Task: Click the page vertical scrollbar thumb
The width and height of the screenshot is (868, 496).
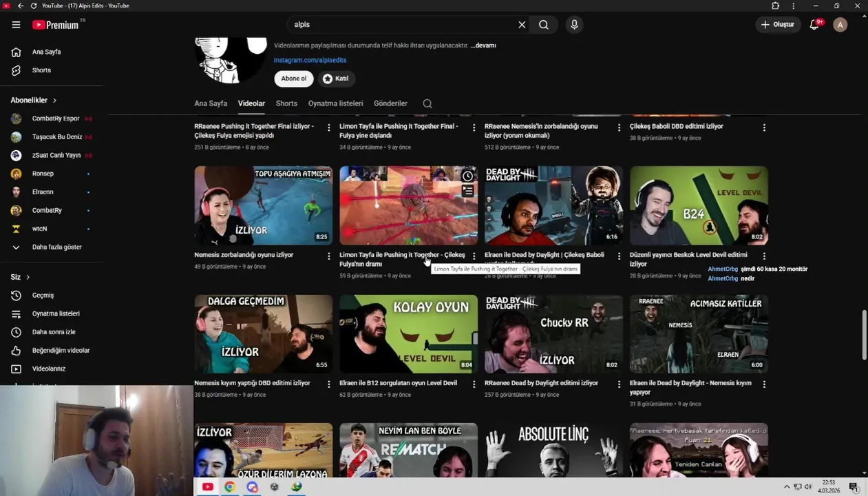Action: tap(865, 334)
